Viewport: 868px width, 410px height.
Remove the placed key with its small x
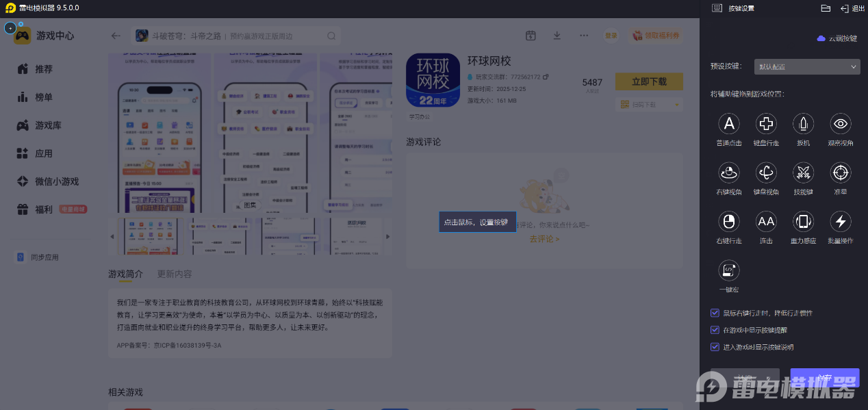pos(21,24)
